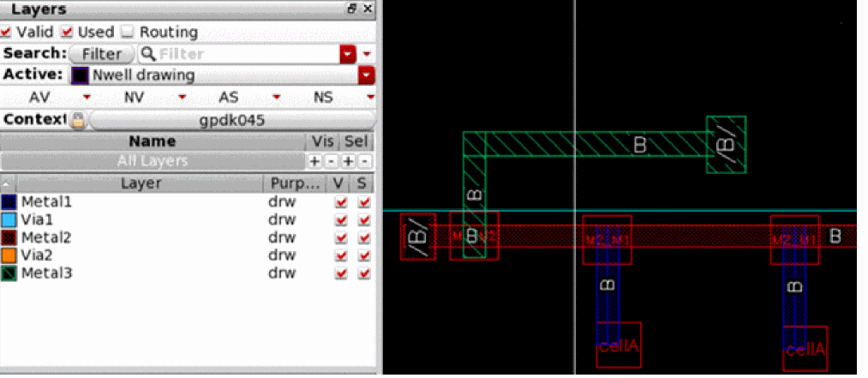Click the red Metal2 /B/ pin box
868x378 pixels.
tap(418, 237)
